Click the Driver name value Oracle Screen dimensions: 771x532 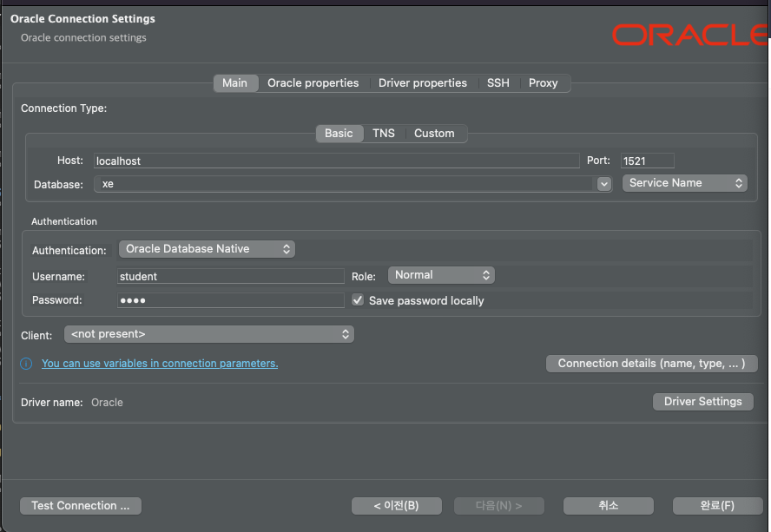[107, 402]
